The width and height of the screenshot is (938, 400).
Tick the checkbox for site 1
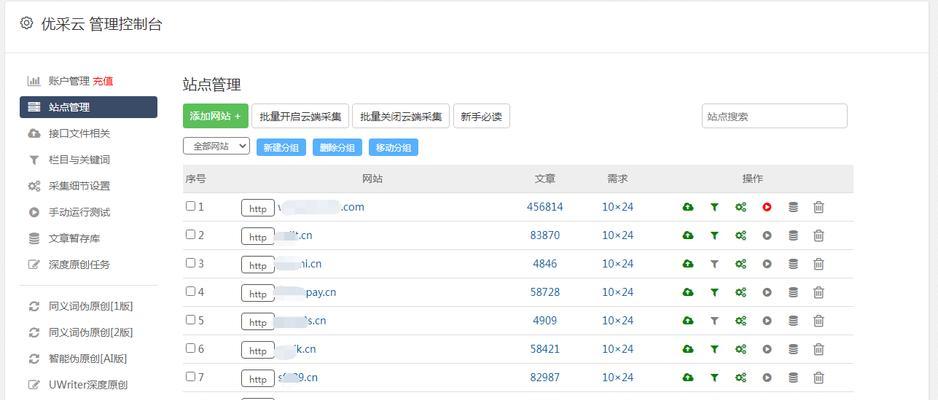pos(190,206)
